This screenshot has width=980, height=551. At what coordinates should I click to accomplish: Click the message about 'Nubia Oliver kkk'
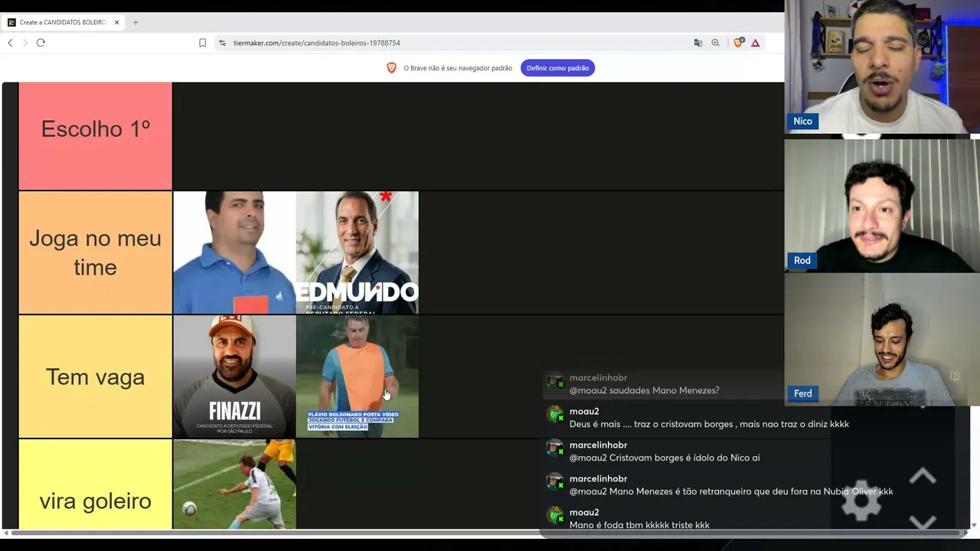pyautogui.click(x=731, y=491)
